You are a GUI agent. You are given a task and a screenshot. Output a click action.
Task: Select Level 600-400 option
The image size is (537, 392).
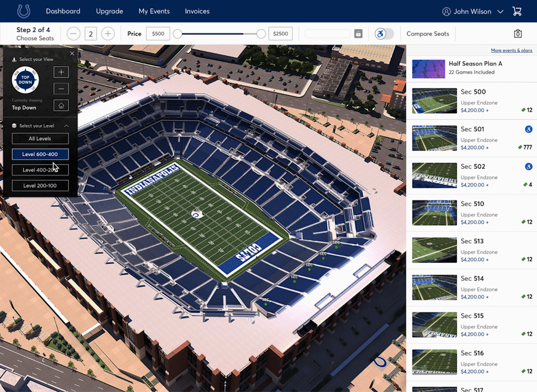click(40, 154)
